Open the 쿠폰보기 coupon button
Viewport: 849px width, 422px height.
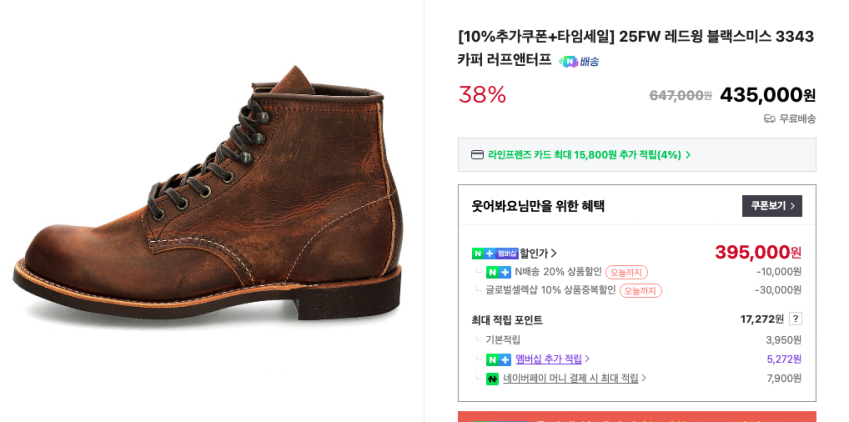point(771,206)
